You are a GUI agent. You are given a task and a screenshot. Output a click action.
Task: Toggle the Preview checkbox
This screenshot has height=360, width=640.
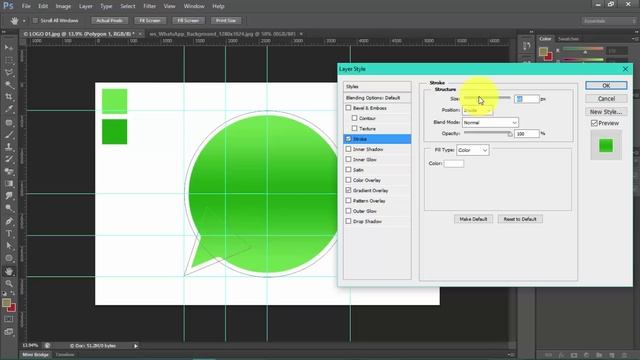[594, 123]
